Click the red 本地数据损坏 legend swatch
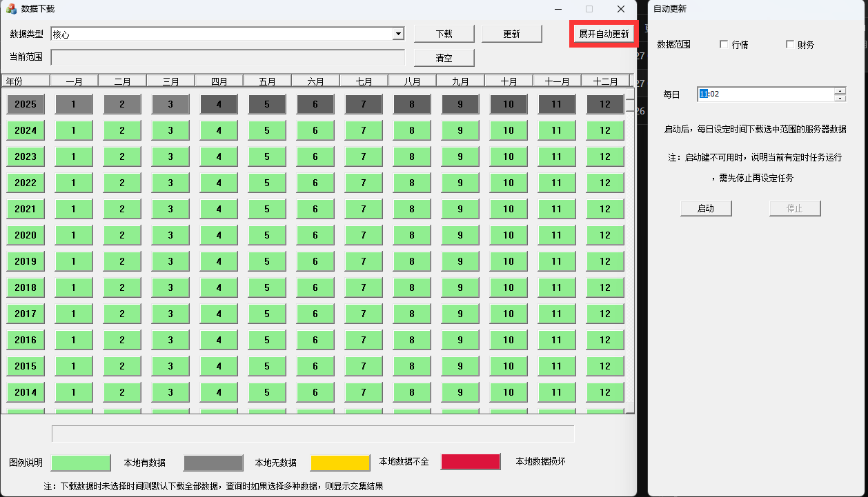 pos(471,462)
